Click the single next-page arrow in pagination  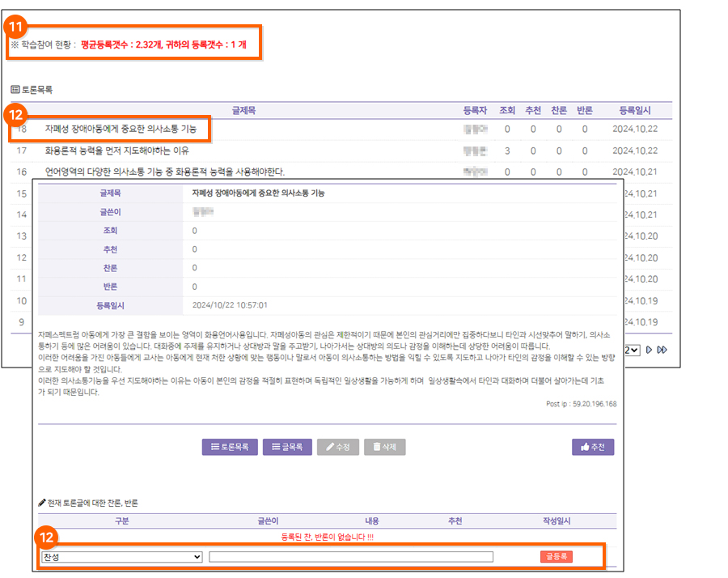(650, 350)
